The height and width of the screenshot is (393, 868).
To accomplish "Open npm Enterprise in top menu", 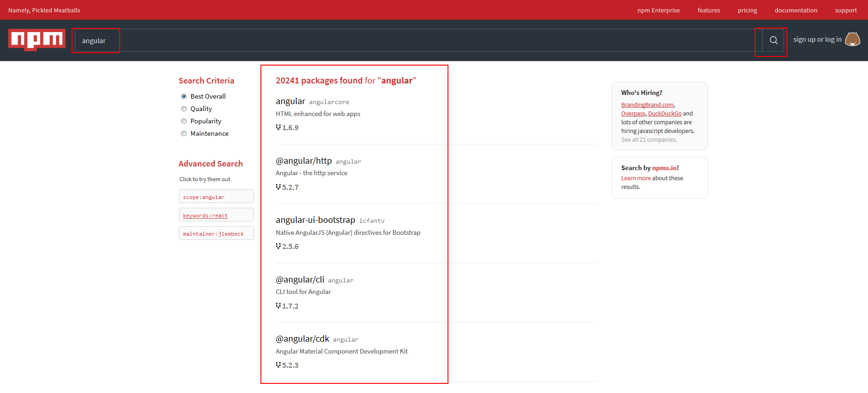I will tap(658, 10).
